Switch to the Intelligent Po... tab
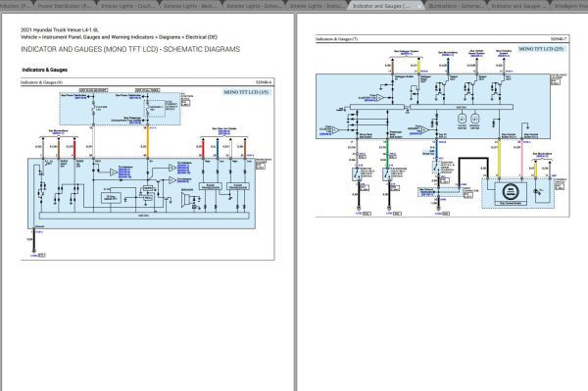Screen dimensions: 588x391 click(570, 6)
